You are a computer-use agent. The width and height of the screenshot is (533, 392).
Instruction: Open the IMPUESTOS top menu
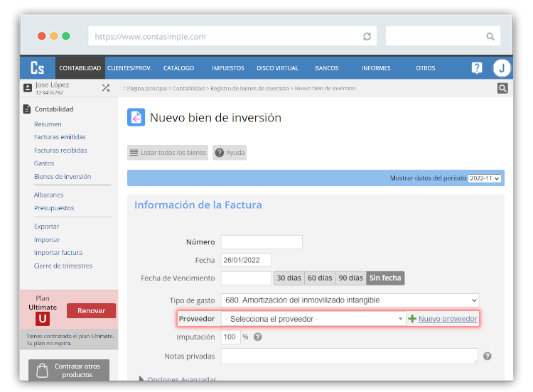(x=227, y=68)
